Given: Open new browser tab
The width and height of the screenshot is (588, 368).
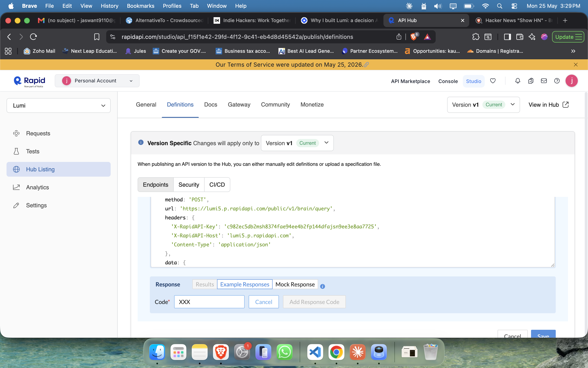Looking at the screenshot, I should 565,20.
